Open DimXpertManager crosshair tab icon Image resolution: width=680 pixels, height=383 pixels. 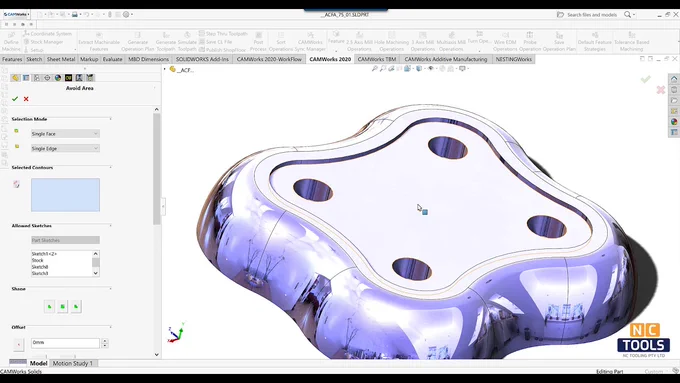47,78
